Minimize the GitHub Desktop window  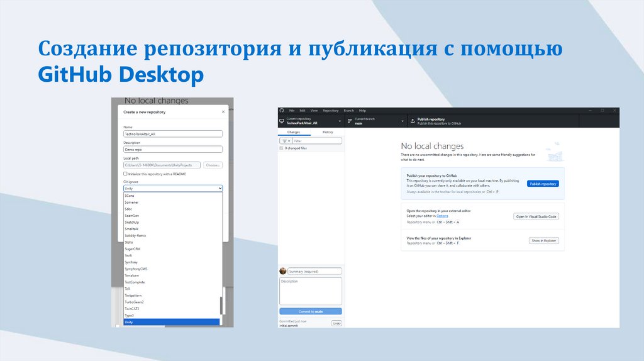click(x=590, y=111)
